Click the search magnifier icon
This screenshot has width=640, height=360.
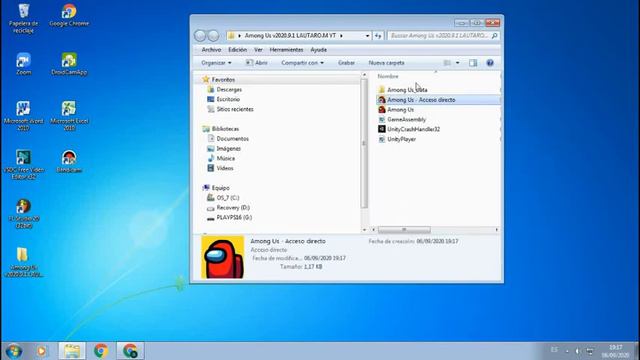494,36
